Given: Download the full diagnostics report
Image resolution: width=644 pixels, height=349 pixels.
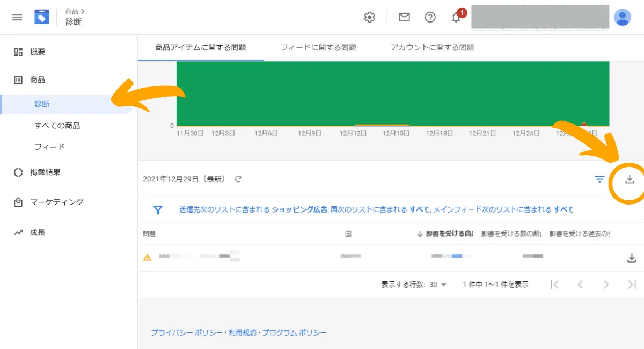Looking at the screenshot, I should (x=630, y=179).
